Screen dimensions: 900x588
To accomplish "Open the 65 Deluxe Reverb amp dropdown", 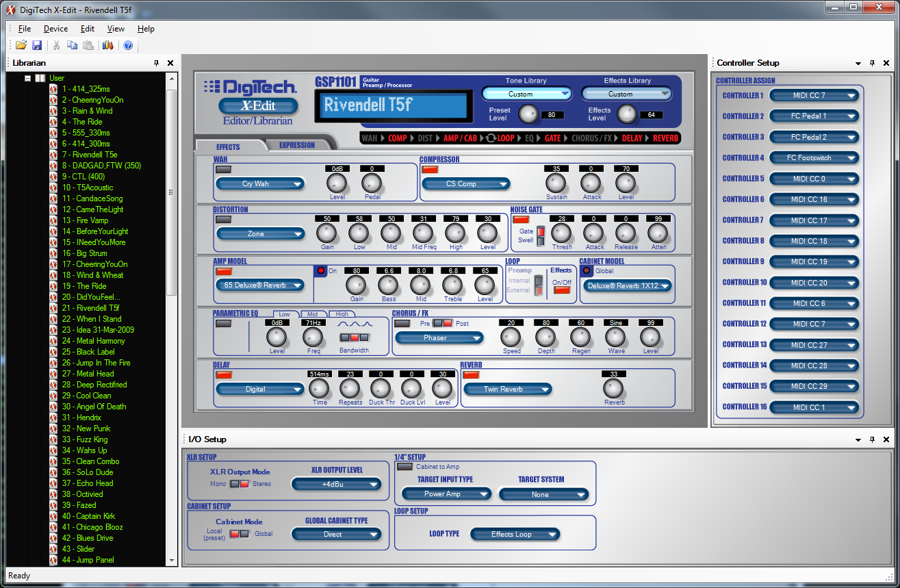I will point(260,285).
